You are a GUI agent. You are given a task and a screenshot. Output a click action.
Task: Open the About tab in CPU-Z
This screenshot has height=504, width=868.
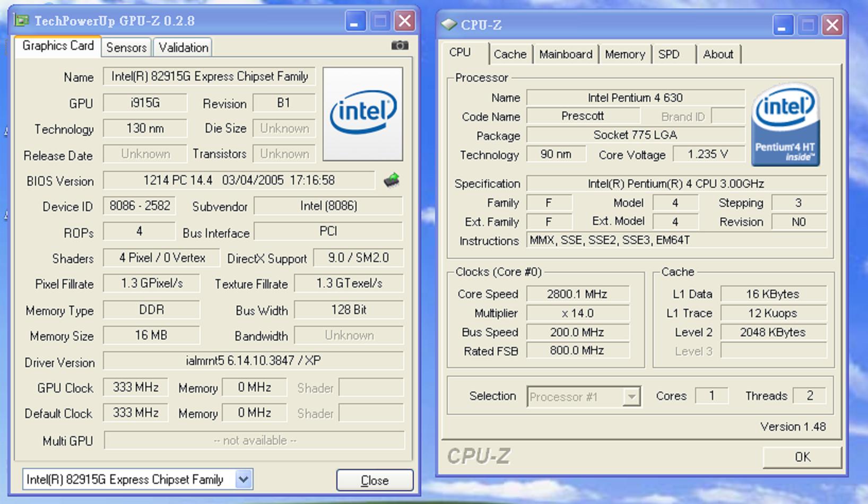(718, 54)
